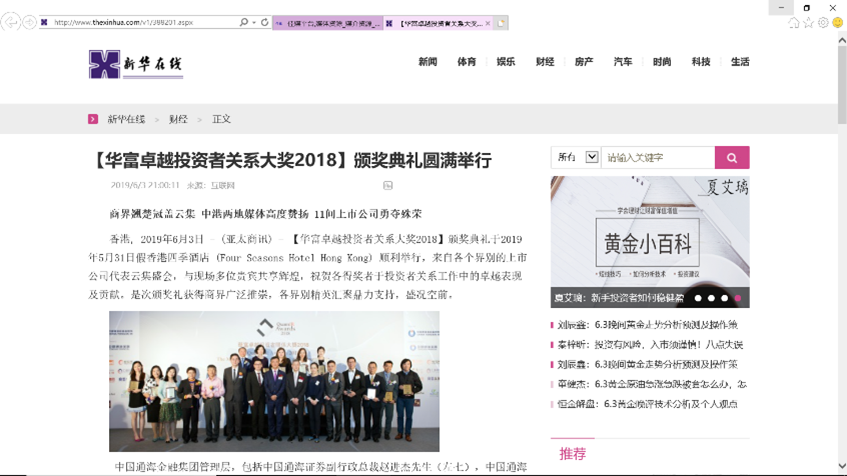Expand the 所有 search category dropdown
The width and height of the screenshot is (847, 476).
click(576, 157)
